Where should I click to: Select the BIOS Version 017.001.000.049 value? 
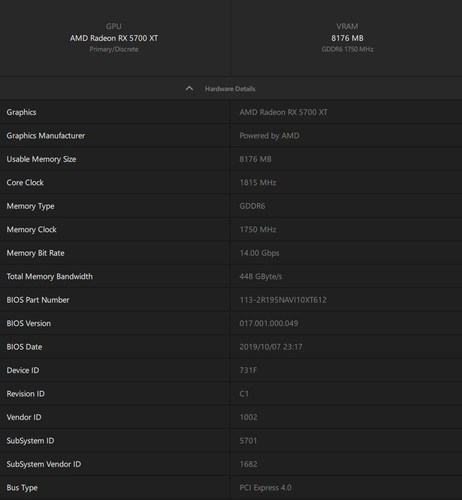269,323
